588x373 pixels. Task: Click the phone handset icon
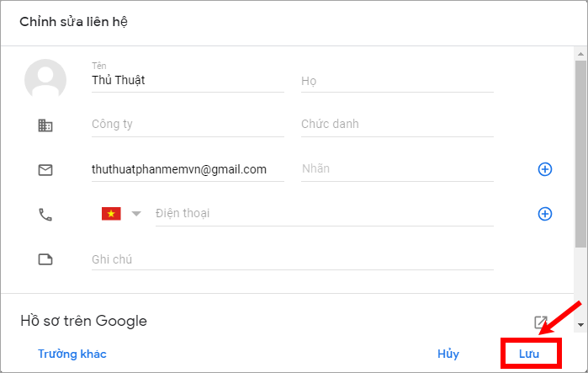[45, 215]
